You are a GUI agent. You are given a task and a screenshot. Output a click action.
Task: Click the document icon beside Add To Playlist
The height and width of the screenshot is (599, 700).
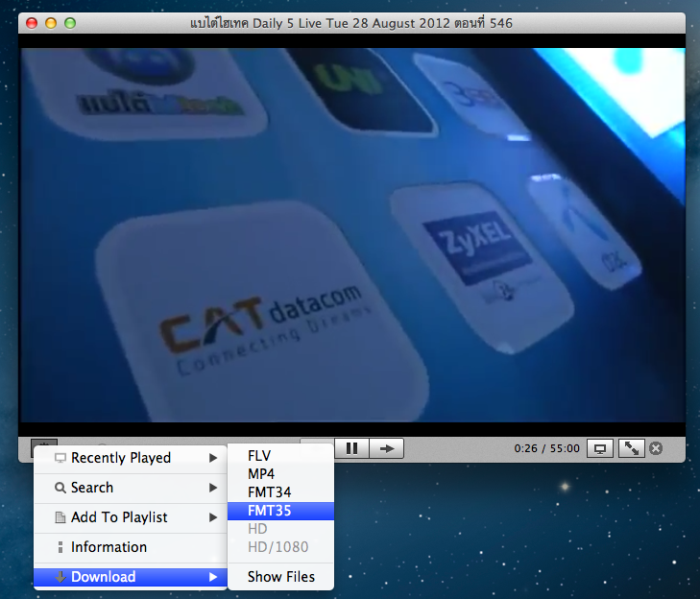click(60, 517)
